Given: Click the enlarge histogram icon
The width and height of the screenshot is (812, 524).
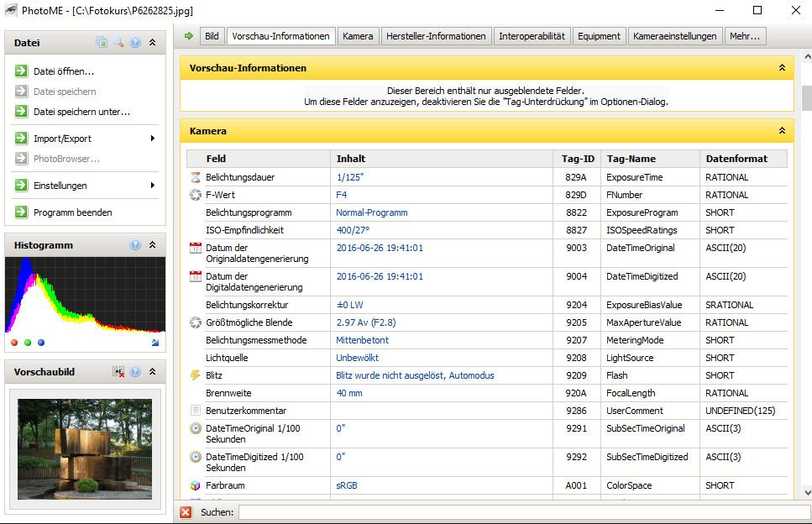Looking at the screenshot, I should point(155,343).
